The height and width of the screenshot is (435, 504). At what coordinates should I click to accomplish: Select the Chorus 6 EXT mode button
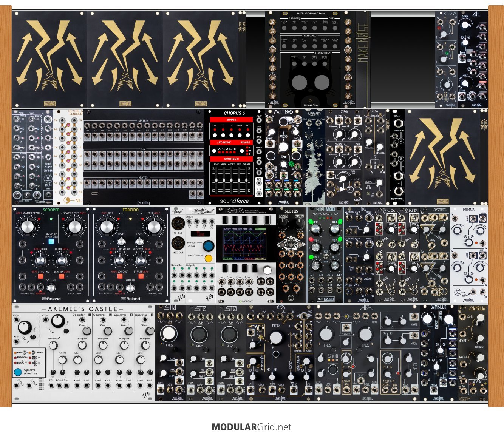coord(248,135)
